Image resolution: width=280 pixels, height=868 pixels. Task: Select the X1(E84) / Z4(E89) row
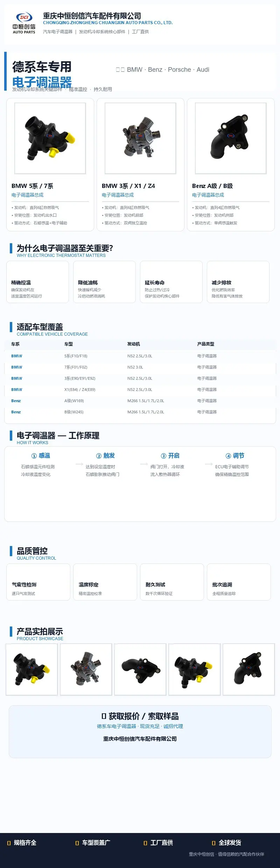pyautogui.click(x=140, y=390)
